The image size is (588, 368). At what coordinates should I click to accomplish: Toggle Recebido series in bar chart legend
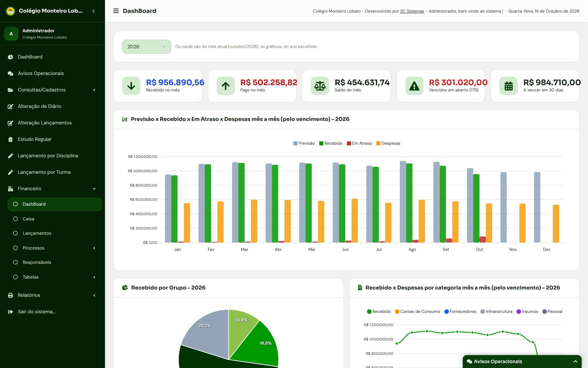[331, 143]
